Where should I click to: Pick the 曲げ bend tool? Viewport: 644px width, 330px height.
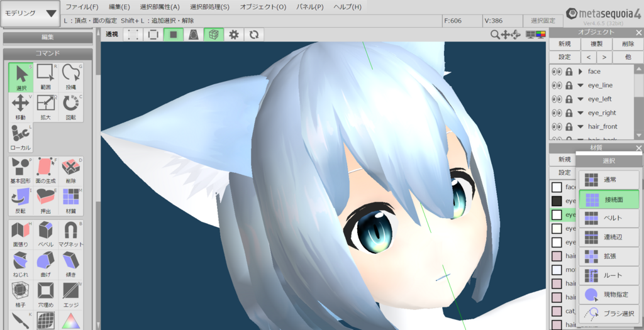coord(45,265)
